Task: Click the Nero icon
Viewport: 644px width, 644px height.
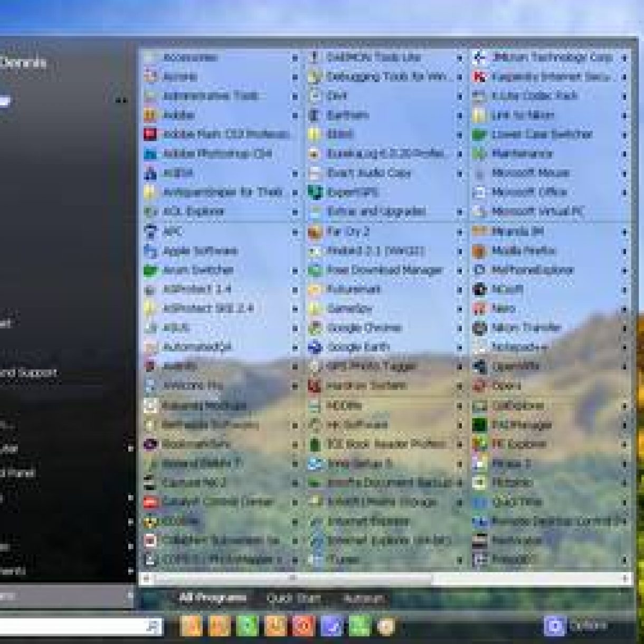Action: [479, 308]
